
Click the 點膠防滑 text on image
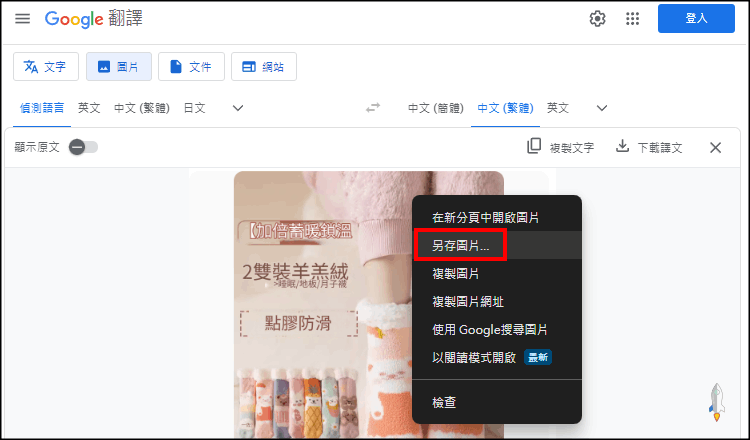coord(298,324)
